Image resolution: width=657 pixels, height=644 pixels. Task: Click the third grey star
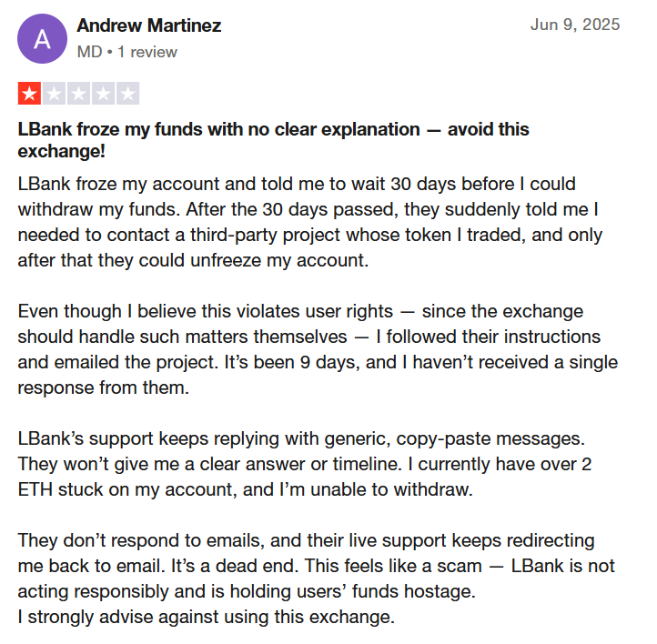79,93
